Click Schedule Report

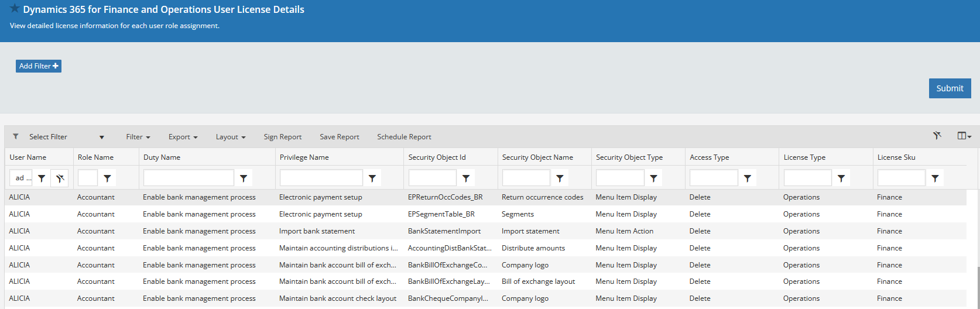click(404, 137)
